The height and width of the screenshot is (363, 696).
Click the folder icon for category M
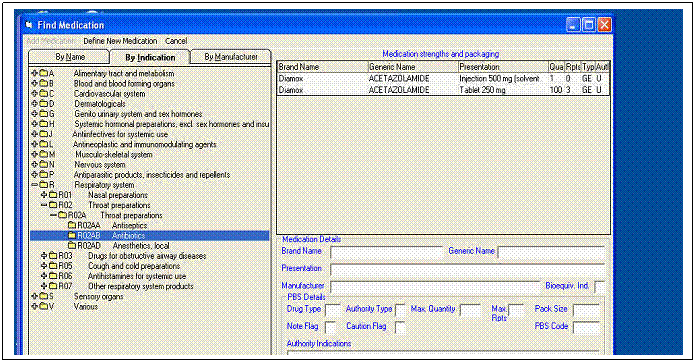tap(44, 154)
